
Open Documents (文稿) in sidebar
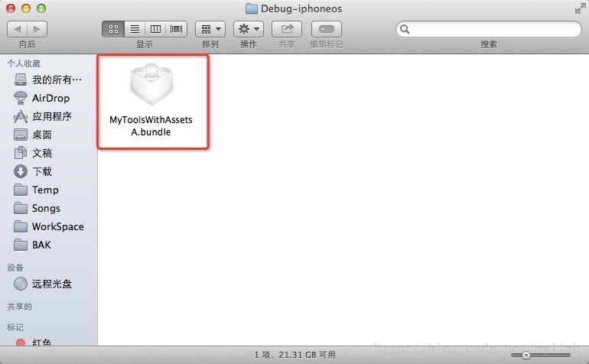33,153
